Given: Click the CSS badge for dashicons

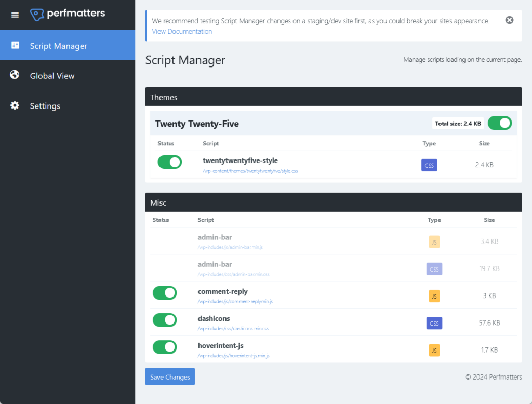Looking at the screenshot, I should click(434, 324).
